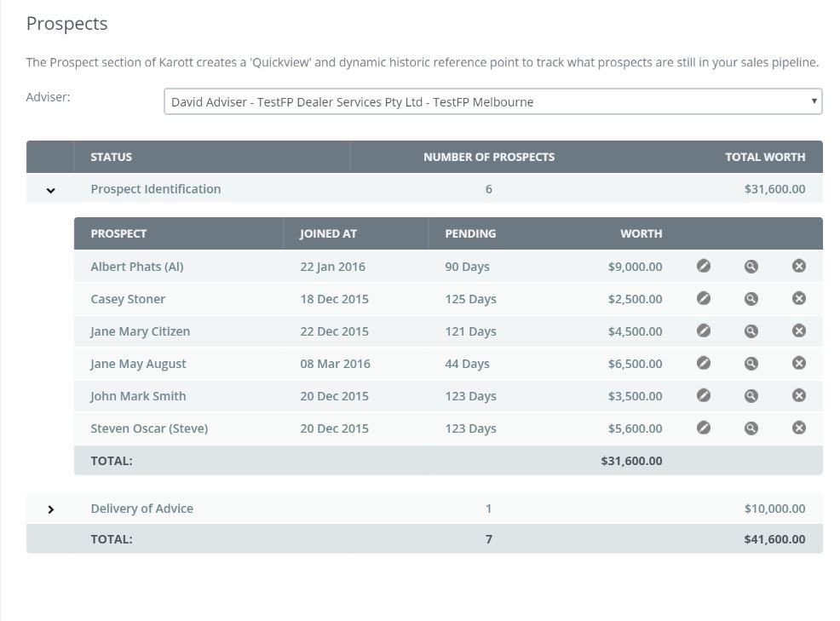
Task: Click the Joined At column header
Action: [328, 233]
